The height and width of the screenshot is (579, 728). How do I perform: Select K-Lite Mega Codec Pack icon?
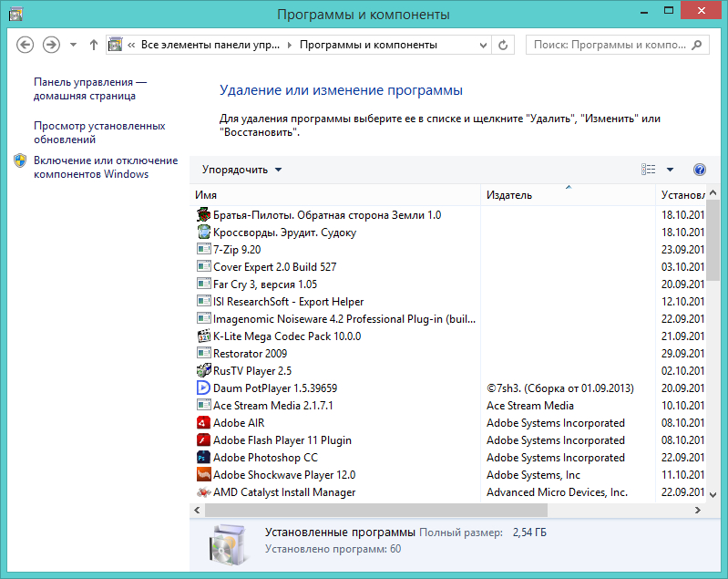coord(204,336)
